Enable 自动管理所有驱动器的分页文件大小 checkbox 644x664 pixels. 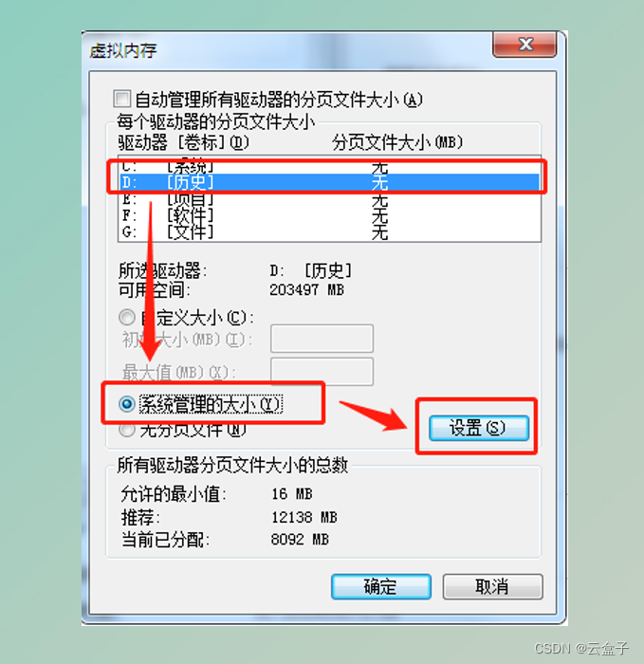[122, 99]
